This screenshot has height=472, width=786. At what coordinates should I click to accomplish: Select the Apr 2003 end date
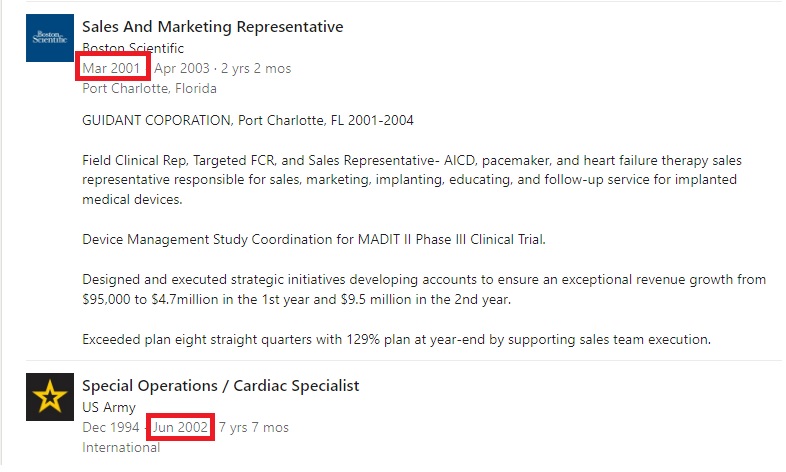point(181,68)
